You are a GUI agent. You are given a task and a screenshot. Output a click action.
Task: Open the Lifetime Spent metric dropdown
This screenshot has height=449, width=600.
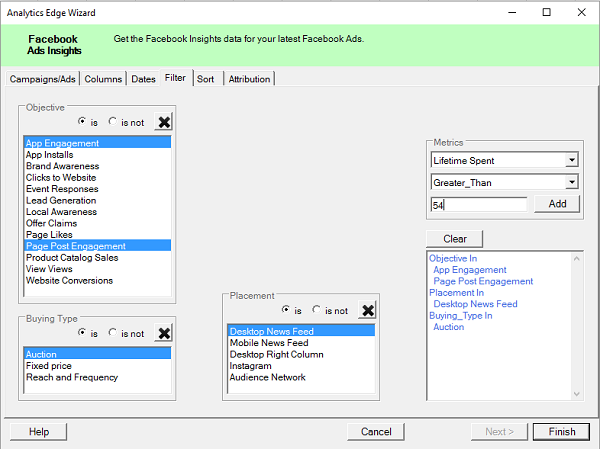point(572,160)
